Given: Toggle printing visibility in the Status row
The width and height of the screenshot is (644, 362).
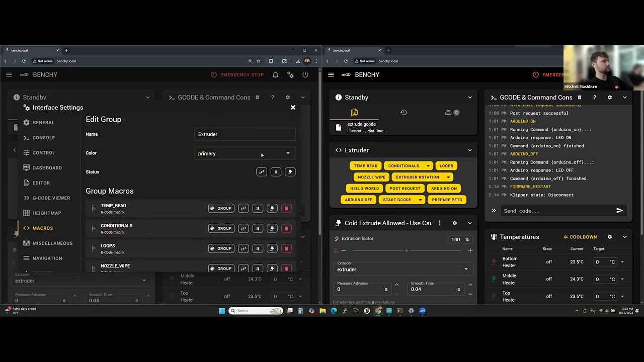Looking at the screenshot, I should [x=290, y=172].
